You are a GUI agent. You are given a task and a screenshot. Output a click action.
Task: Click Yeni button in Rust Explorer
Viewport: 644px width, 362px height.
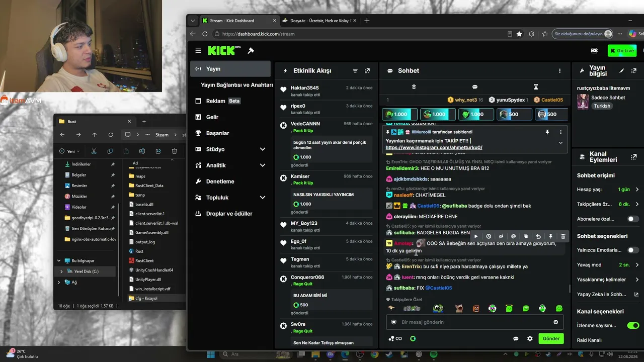70,151
